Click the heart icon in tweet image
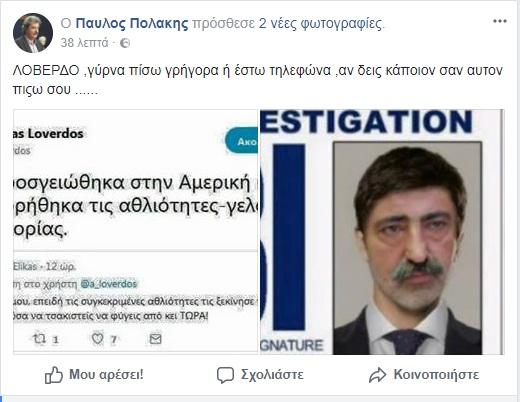520x402 pixels. point(97,339)
